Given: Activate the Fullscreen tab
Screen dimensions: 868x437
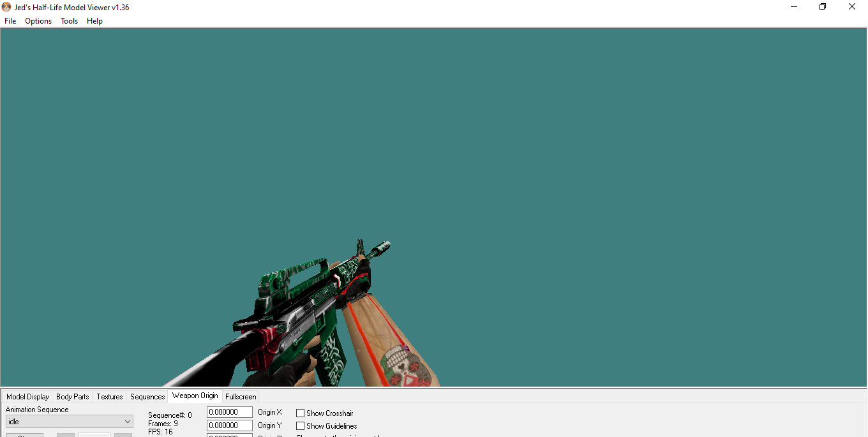Looking at the screenshot, I should pyautogui.click(x=241, y=396).
